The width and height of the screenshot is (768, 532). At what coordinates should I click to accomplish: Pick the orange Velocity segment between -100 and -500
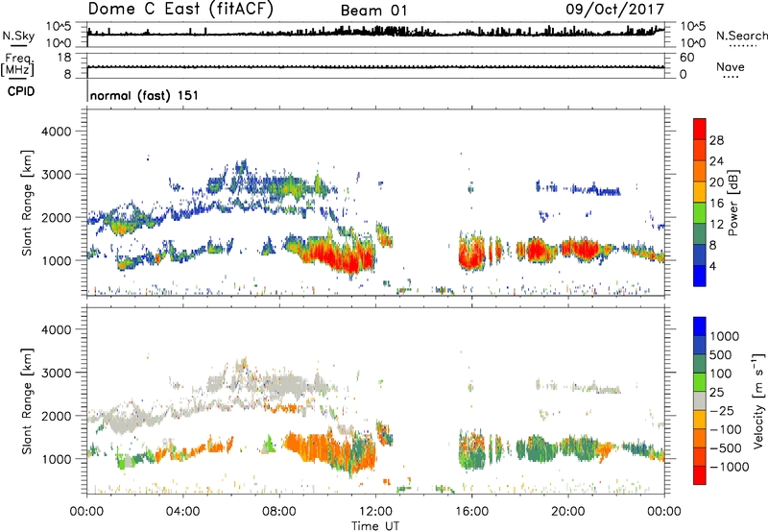(700, 438)
